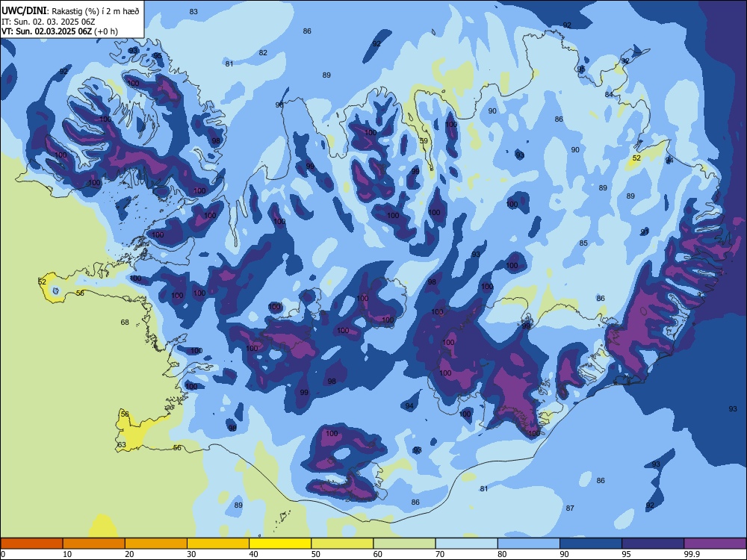This screenshot has width=747, height=560.
Task: Click the legend tick label 95
Action: (626, 554)
